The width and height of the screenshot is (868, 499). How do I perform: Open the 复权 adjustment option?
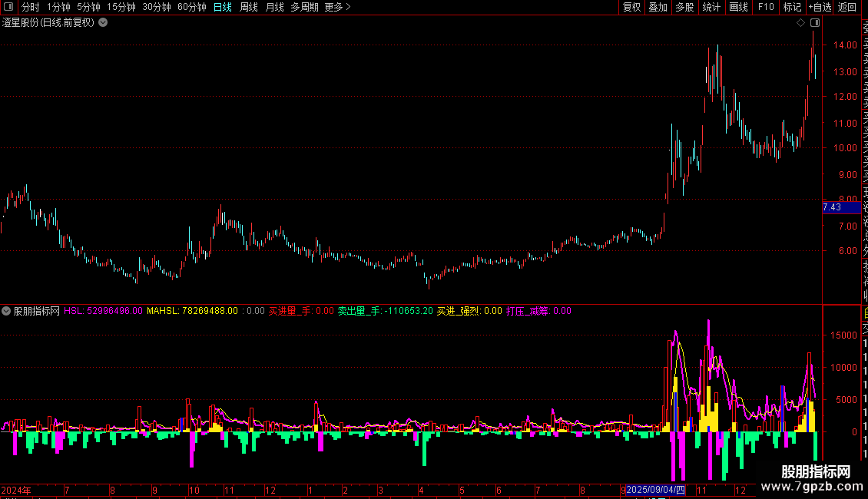pos(631,7)
